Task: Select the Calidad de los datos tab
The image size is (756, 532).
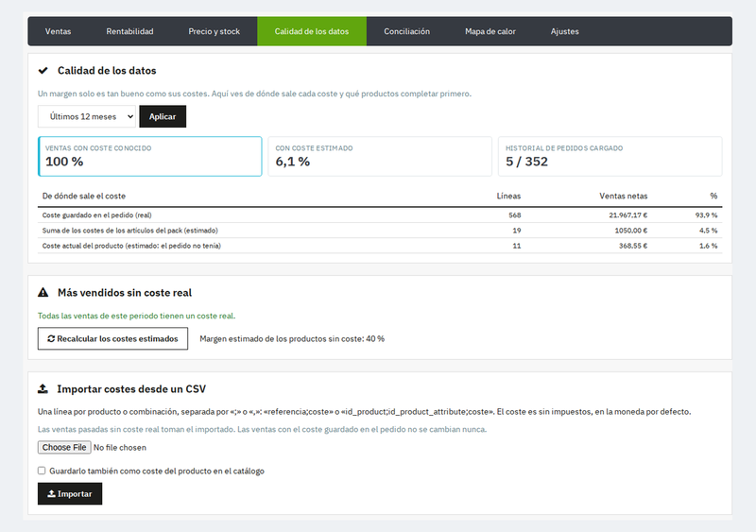Action: click(x=312, y=31)
